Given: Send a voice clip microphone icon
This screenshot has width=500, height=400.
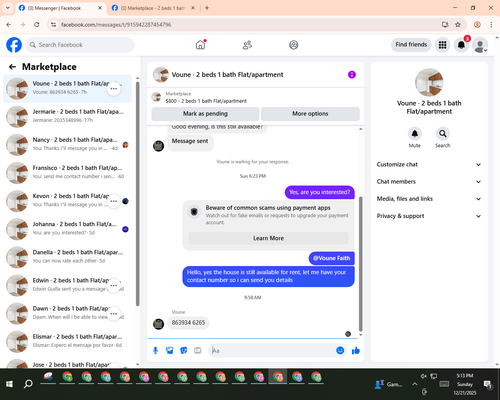Looking at the screenshot, I should point(155,350).
